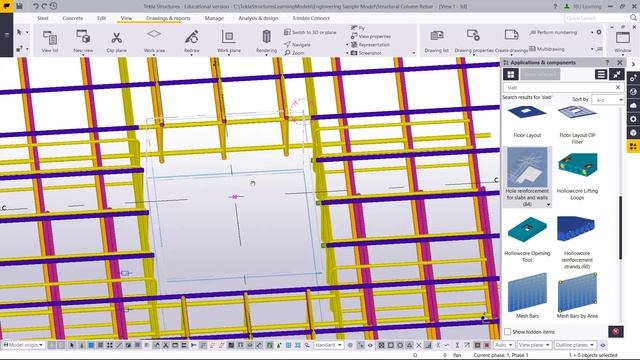Open the Analysis & design tab
The height and width of the screenshot is (360, 640).
258,18
